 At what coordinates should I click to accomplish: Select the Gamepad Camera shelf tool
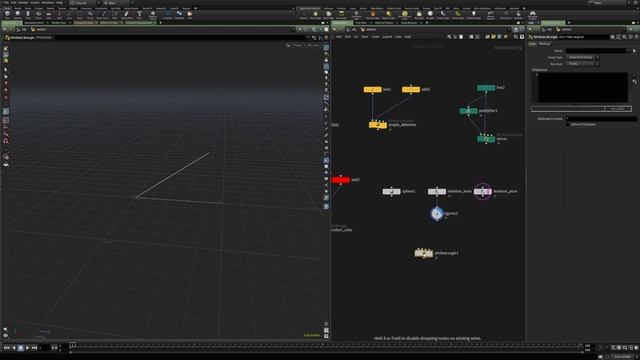(x=533, y=15)
